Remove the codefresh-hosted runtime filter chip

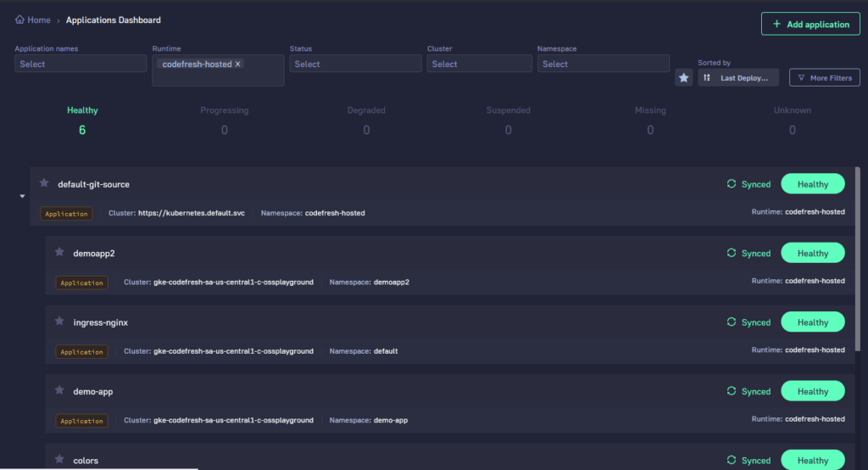(x=238, y=64)
